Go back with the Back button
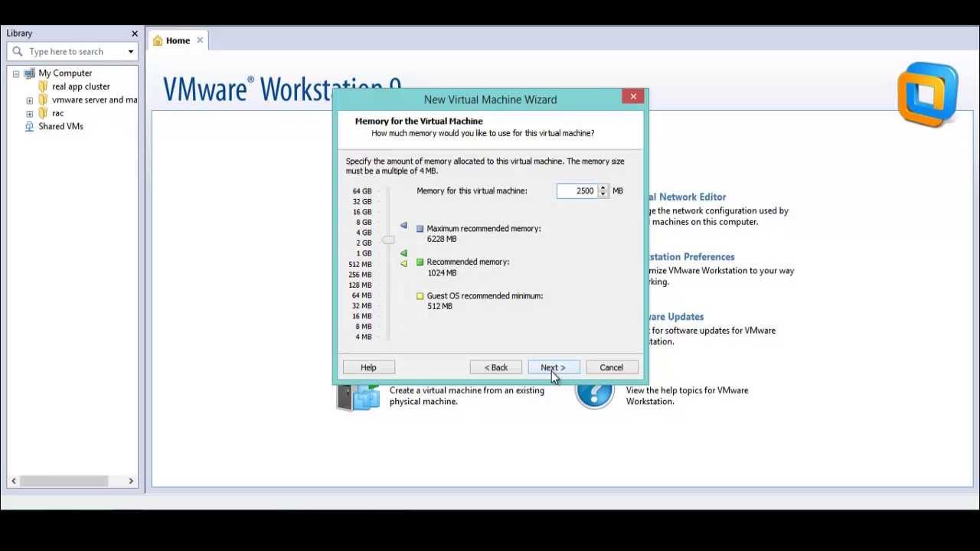The image size is (980, 551). (496, 367)
